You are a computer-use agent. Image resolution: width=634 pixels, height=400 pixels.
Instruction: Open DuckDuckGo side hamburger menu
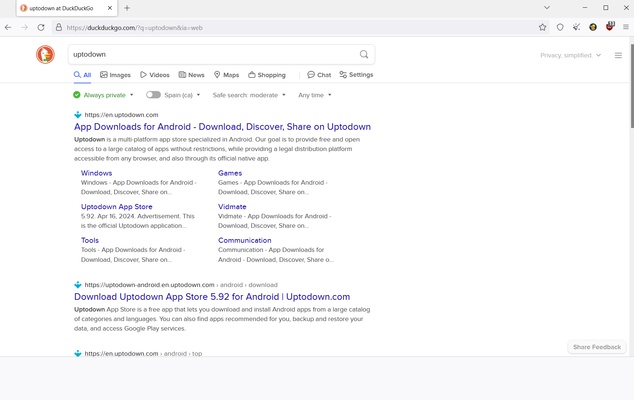click(618, 55)
